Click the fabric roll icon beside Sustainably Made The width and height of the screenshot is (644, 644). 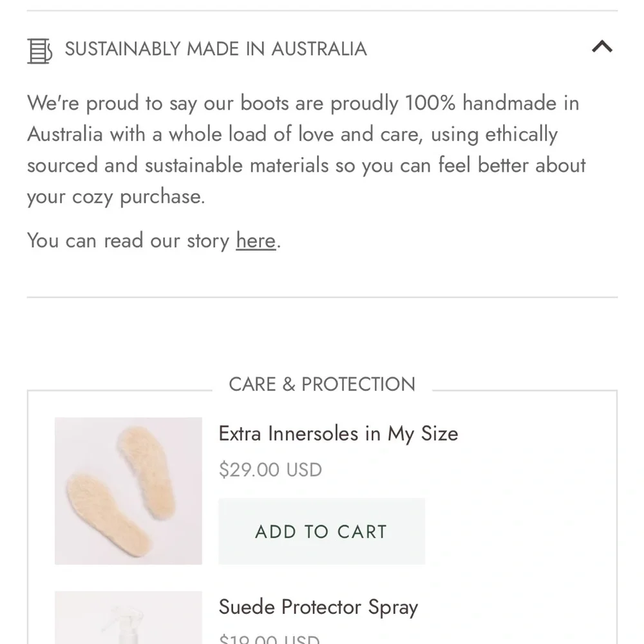tap(39, 50)
